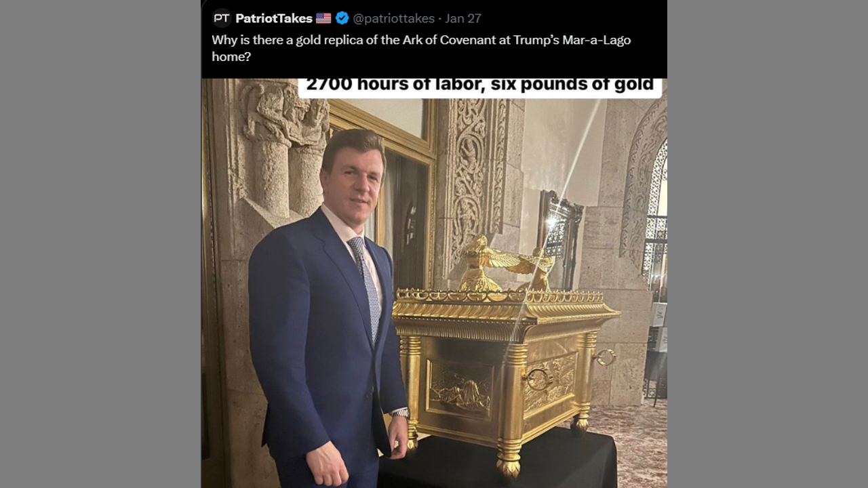Click the blue verified checkmark badge
This screenshot has width=868, height=488.
[342, 18]
